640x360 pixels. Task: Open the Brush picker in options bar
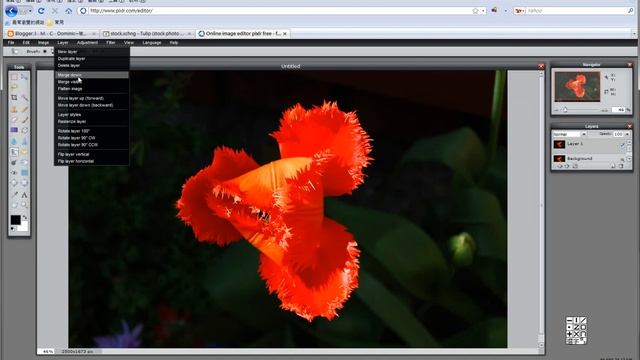(x=45, y=52)
